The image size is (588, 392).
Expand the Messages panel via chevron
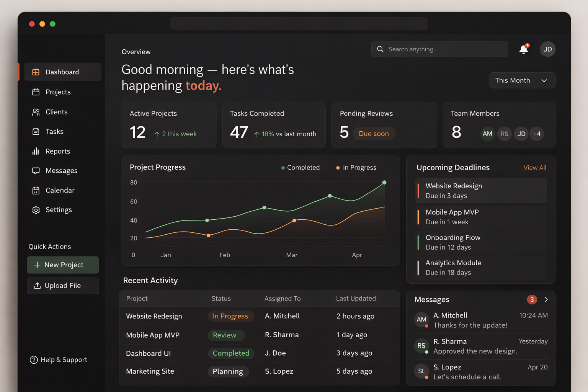click(546, 299)
